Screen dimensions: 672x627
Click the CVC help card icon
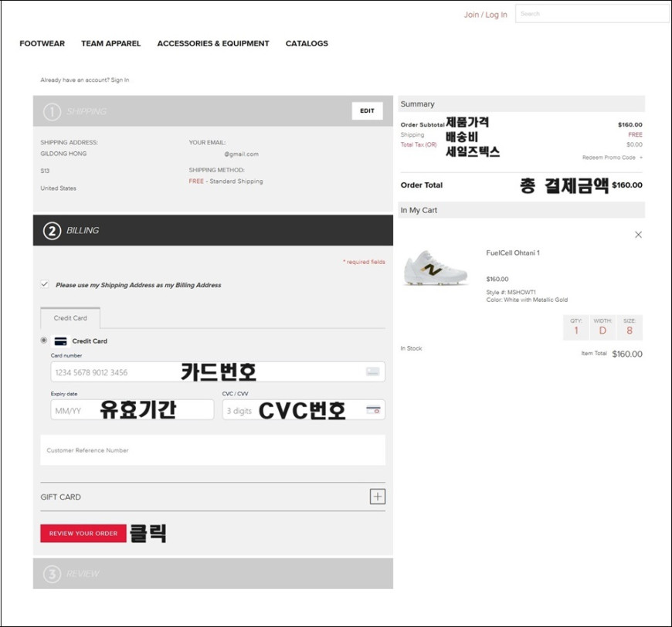pos(373,410)
